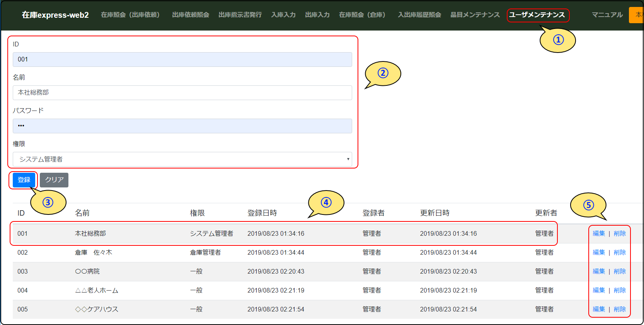Screen dimensions: 644x325
Task: Focus the 名前 text field
Action: pos(182,93)
